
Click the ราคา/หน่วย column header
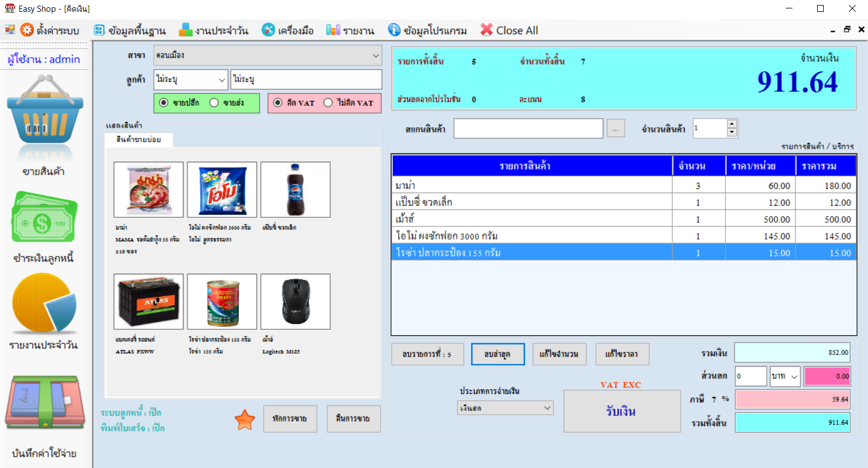click(x=761, y=166)
